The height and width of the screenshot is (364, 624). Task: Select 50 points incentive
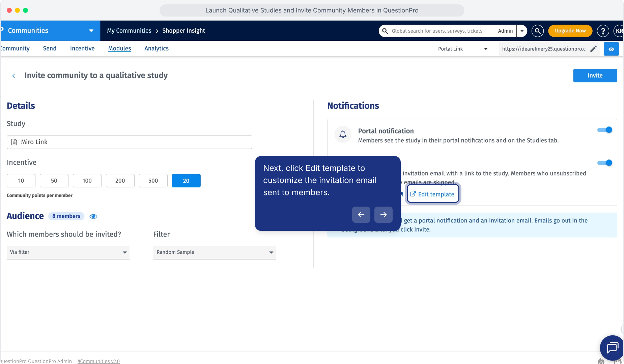click(x=54, y=181)
